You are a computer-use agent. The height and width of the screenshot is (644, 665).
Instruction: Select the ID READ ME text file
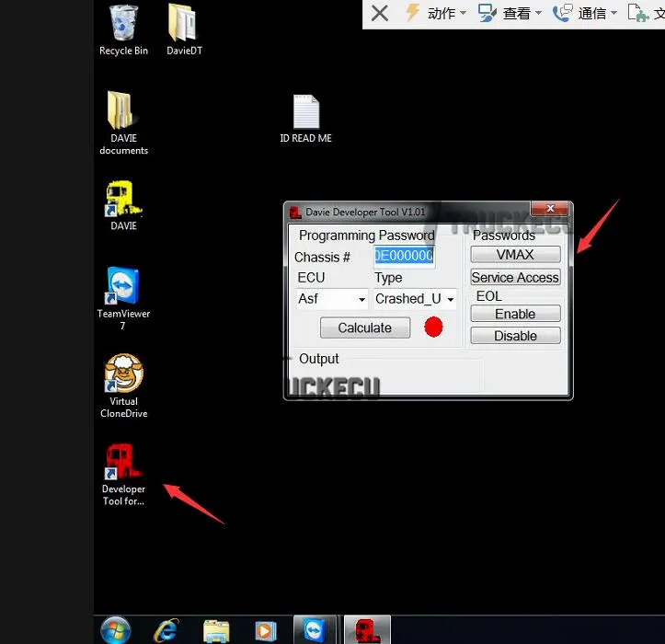point(305,119)
